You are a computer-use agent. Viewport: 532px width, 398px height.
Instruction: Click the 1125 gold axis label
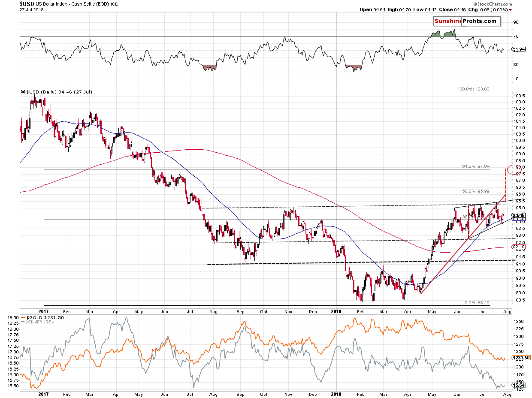pos(518,389)
